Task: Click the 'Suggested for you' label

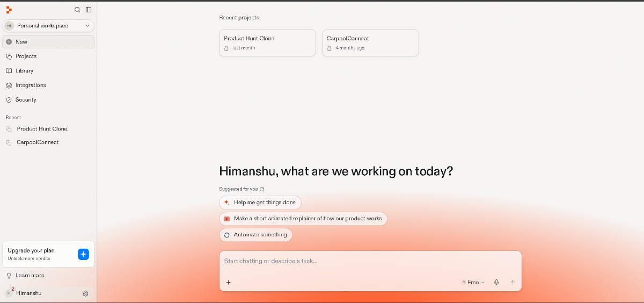Action: (238, 189)
